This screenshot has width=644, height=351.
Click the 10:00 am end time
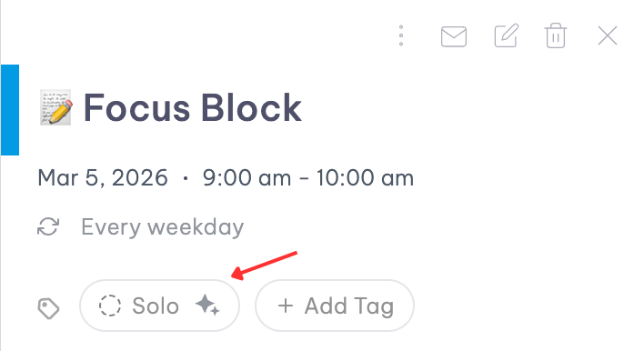[365, 178]
